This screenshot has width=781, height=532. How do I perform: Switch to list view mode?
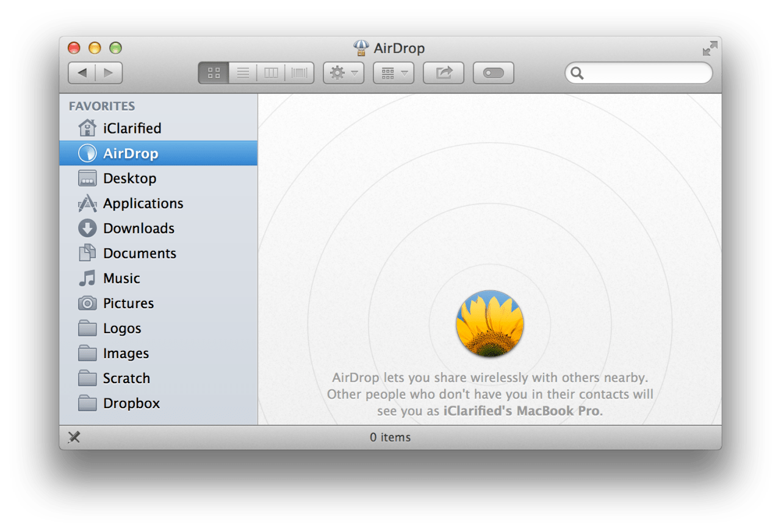242,73
